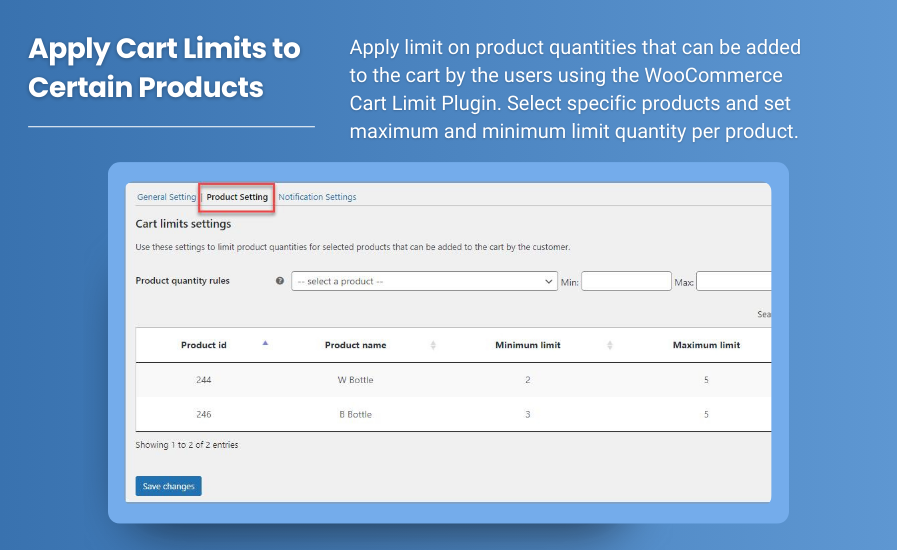
Task: Click the W Bottle product name
Action: tap(356, 380)
